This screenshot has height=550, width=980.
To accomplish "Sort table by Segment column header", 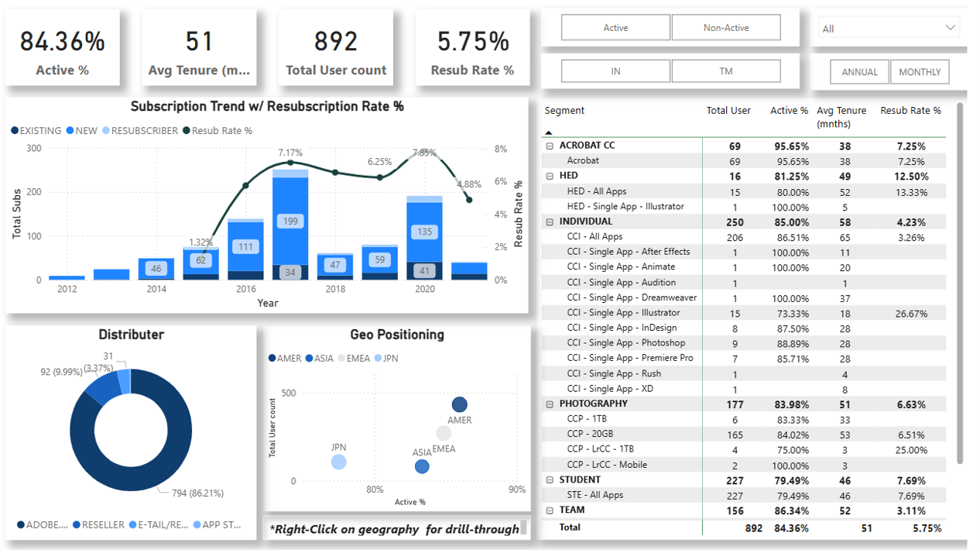I will (x=565, y=111).
